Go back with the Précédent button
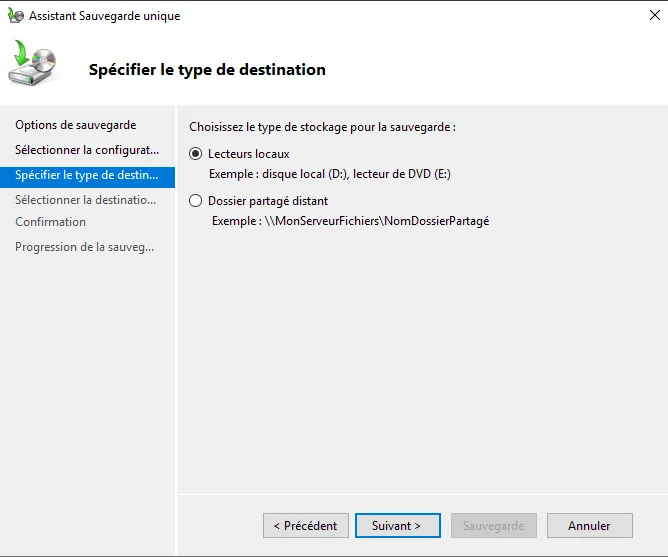 click(305, 525)
